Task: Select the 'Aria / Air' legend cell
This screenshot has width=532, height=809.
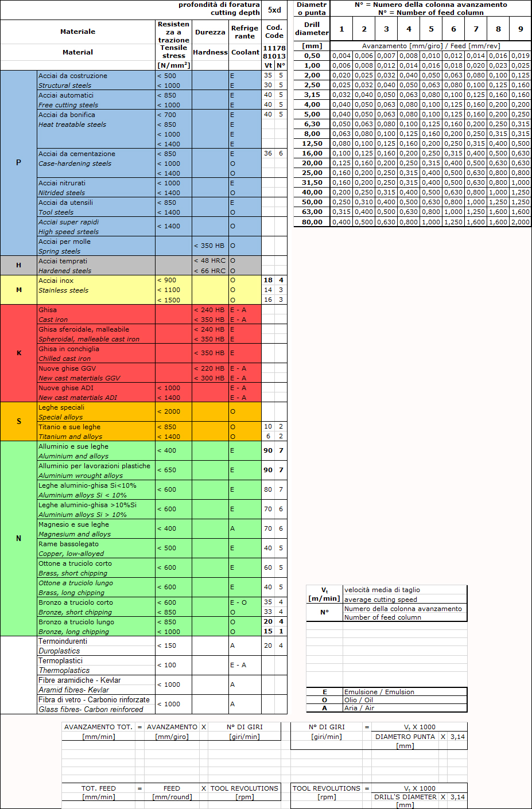Action: point(405,708)
